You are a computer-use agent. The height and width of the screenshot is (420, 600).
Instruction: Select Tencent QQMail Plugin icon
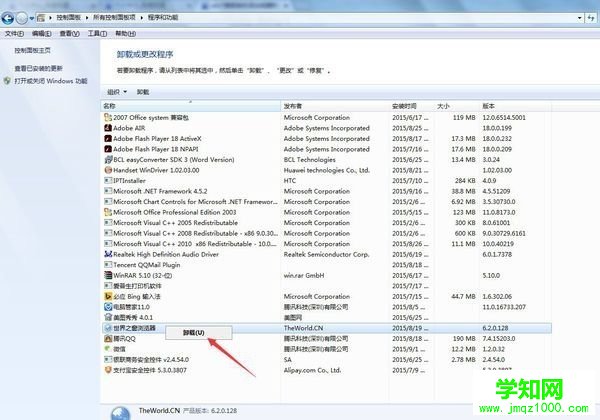click(x=108, y=265)
